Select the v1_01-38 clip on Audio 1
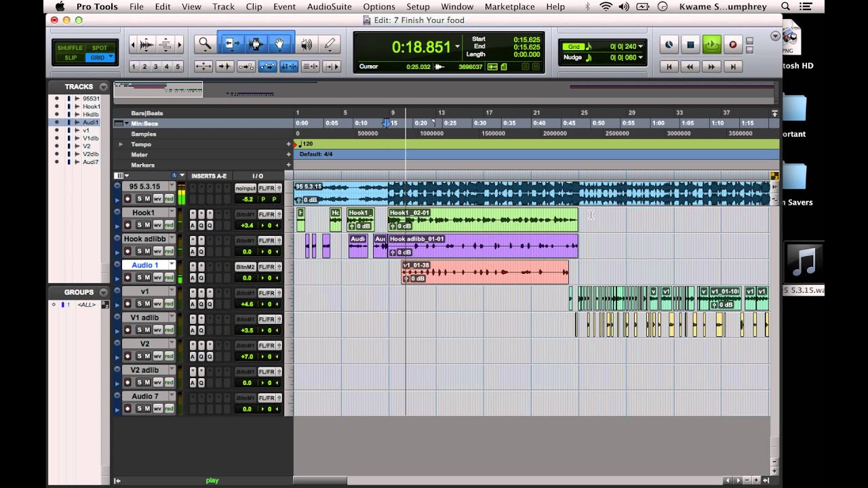Screen dimensions: 868x488 tap(485, 272)
